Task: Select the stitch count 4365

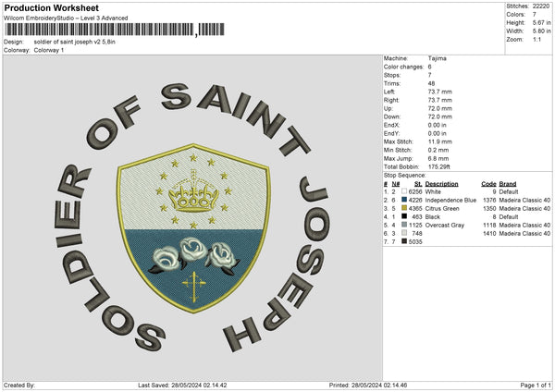Action: [415, 209]
